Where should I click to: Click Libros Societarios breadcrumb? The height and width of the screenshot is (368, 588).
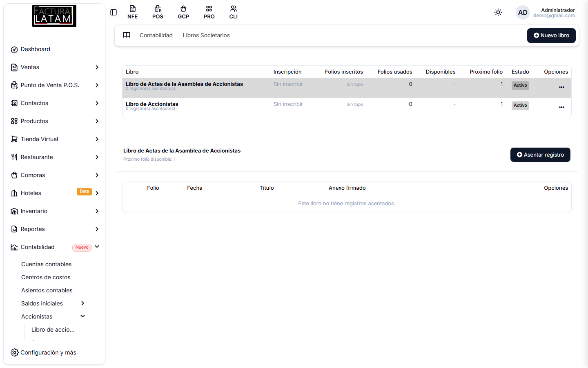click(206, 35)
